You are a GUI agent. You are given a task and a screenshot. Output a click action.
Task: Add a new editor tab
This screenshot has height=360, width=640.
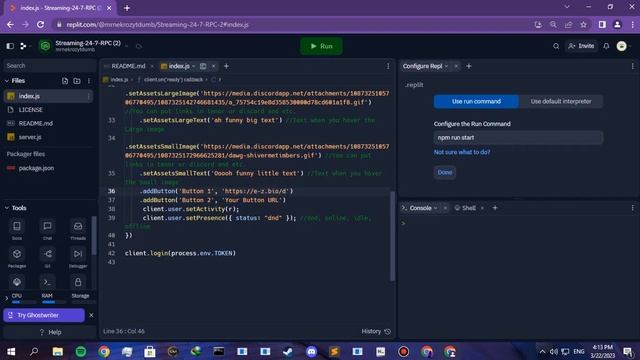pyautogui.click(x=226, y=66)
